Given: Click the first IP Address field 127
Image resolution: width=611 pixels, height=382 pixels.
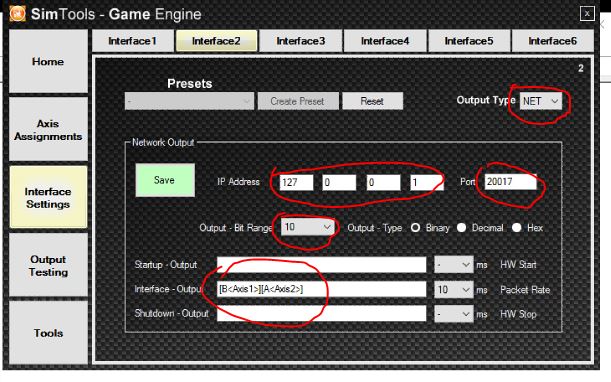Looking at the screenshot, I should pyautogui.click(x=297, y=182).
